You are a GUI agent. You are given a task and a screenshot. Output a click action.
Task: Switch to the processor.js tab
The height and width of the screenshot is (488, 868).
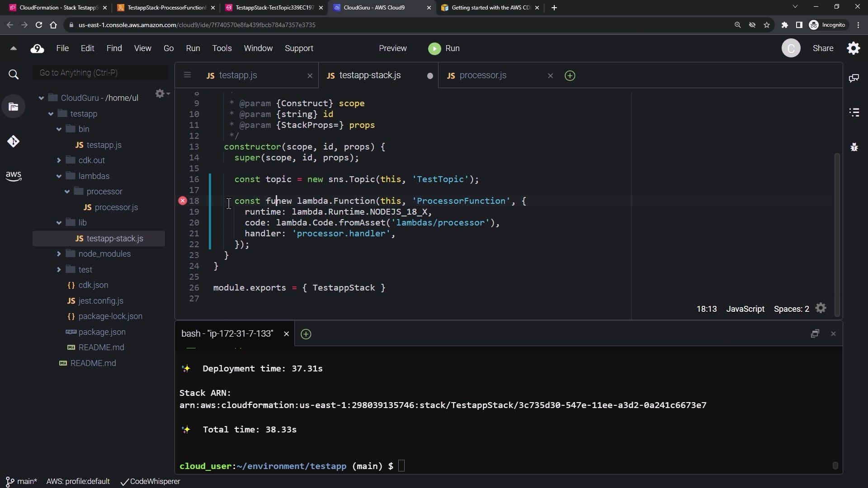(x=482, y=75)
